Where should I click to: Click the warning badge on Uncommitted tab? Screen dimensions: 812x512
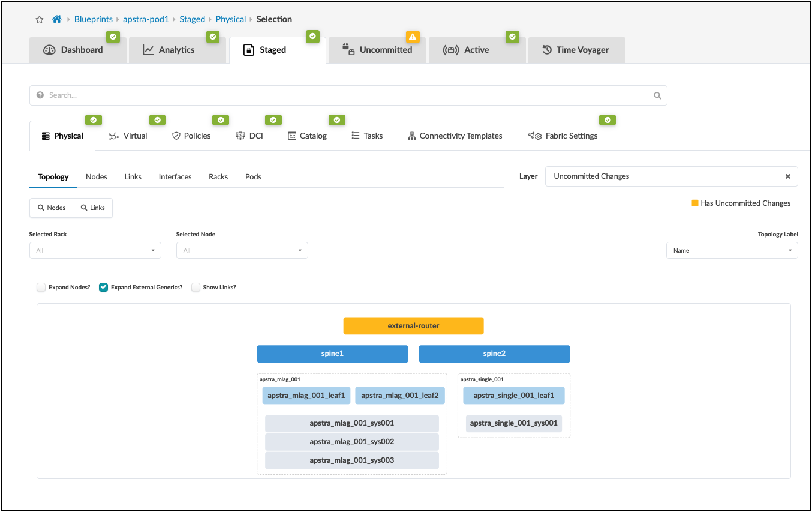[412, 37]
